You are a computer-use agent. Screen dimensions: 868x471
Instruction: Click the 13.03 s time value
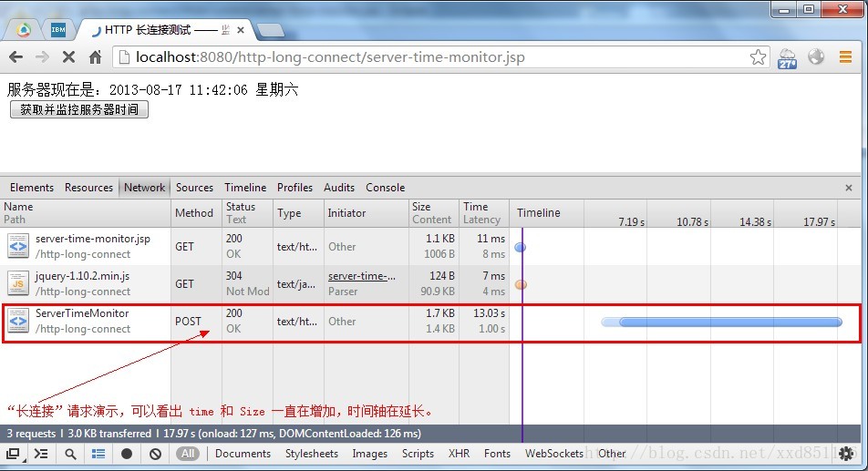click(x=489, y=312)
